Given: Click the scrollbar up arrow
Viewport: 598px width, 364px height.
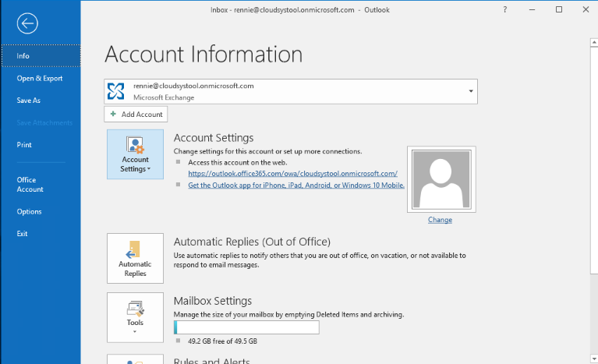Looking at the screenshot, I should click(594, 43).
